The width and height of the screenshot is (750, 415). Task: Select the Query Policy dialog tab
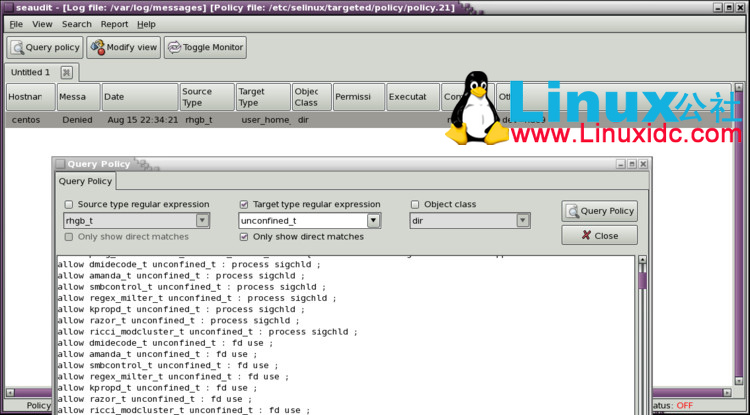[x=85, y=181]
